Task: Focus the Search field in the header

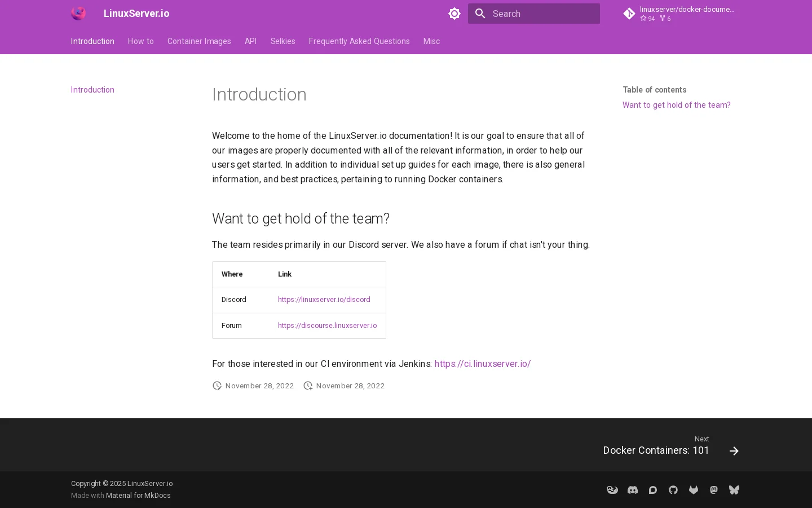Action: pyautogui.click(x=534, y=14)
